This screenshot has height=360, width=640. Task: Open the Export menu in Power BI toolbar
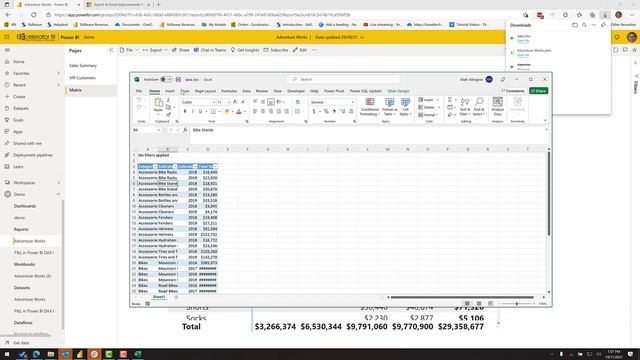[x=155, y=50]
